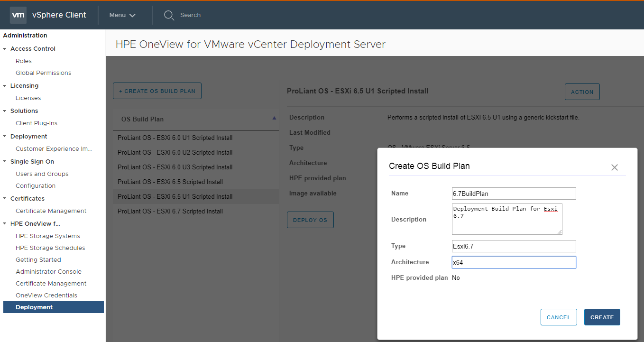The height and width of the screenshot is (342, 644).
Task: Select Roles under Access Control
Action: 23,61
